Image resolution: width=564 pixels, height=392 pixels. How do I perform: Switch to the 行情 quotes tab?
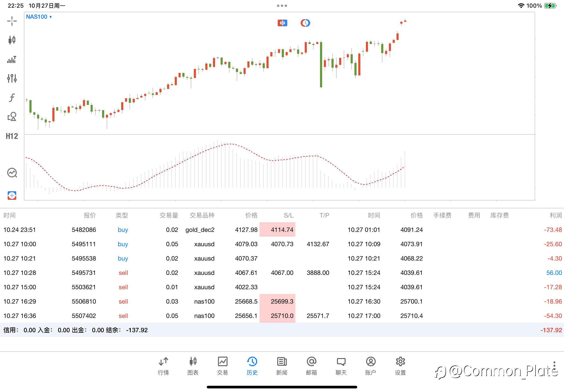(x=163, y=366)
